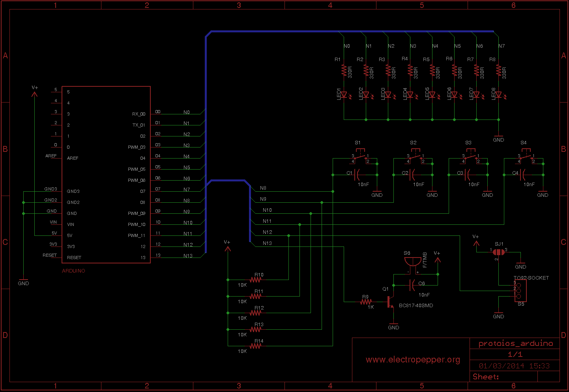
Task: Click the R12 10K resistor symbol
Action: tap(255, 313)
